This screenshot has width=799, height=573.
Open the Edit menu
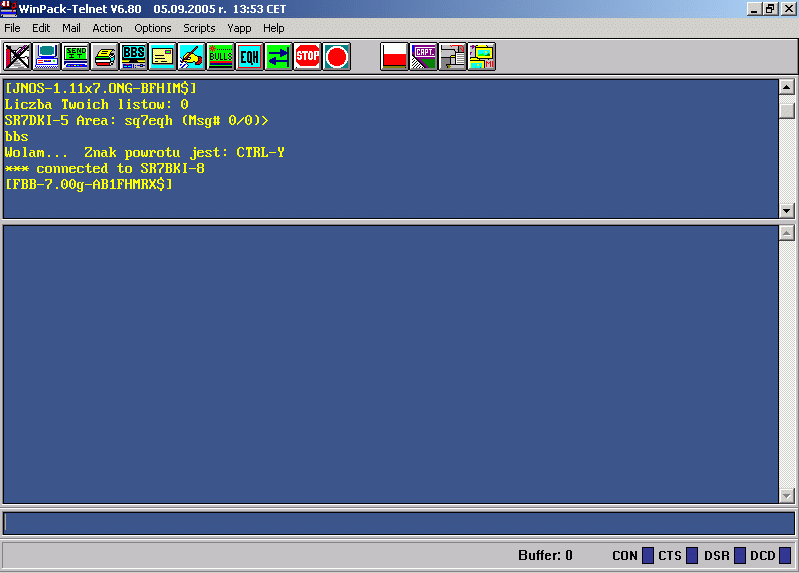coord(41,28)
